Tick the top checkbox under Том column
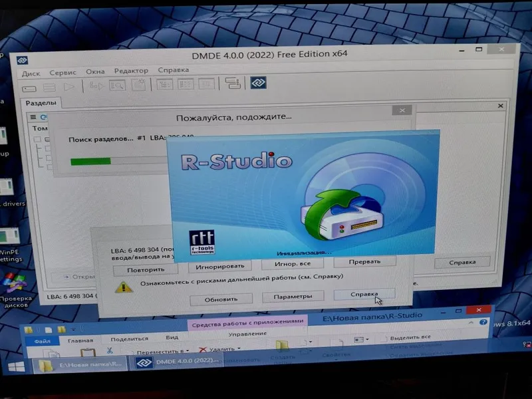Screen dimensions: 532x399 (x=37, y=139)
